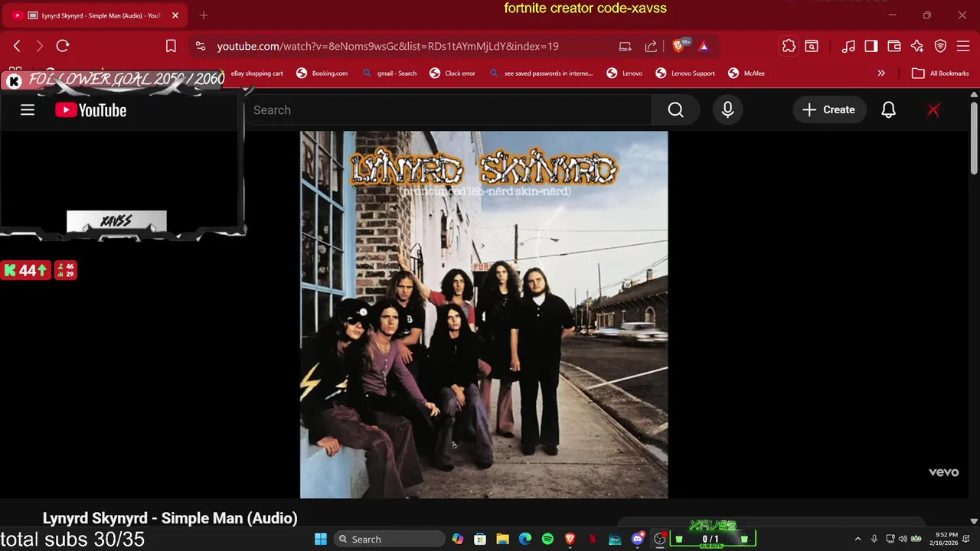Open the browser extensions puzzle icon

[x=789, y=46]
